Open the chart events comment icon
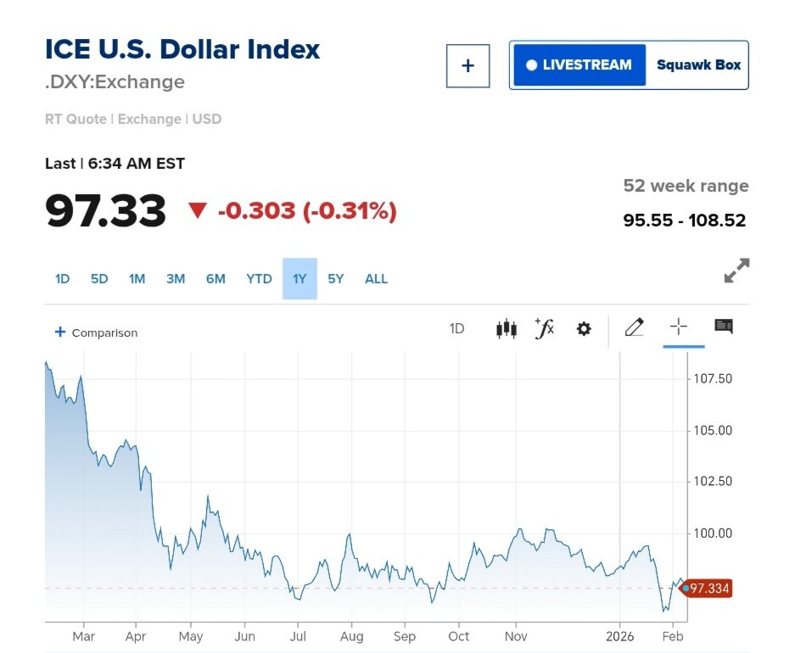The image size is (812, 653). click(x=724, y=326)
